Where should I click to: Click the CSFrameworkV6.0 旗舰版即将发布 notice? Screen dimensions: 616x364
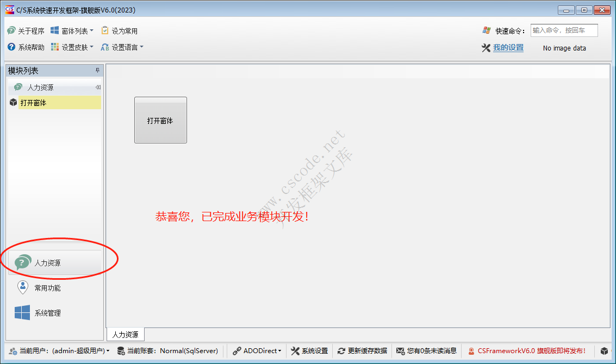pos(526,350)
